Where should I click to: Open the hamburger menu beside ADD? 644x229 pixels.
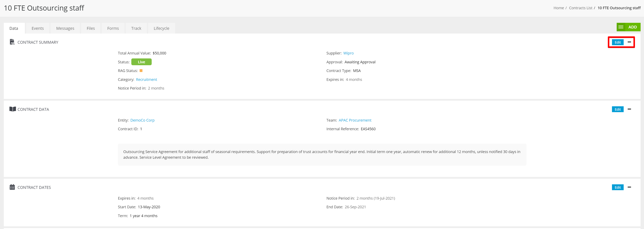(621, 27)
